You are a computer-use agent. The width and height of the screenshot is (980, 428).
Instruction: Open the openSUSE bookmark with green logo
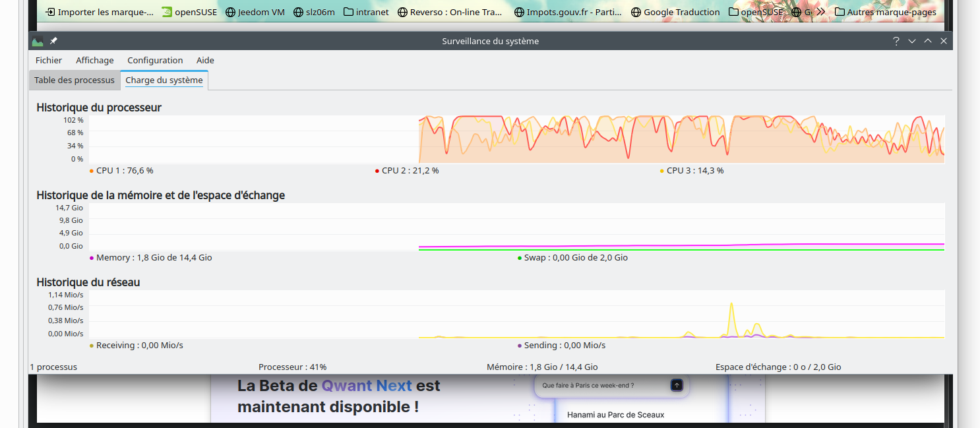189,12
